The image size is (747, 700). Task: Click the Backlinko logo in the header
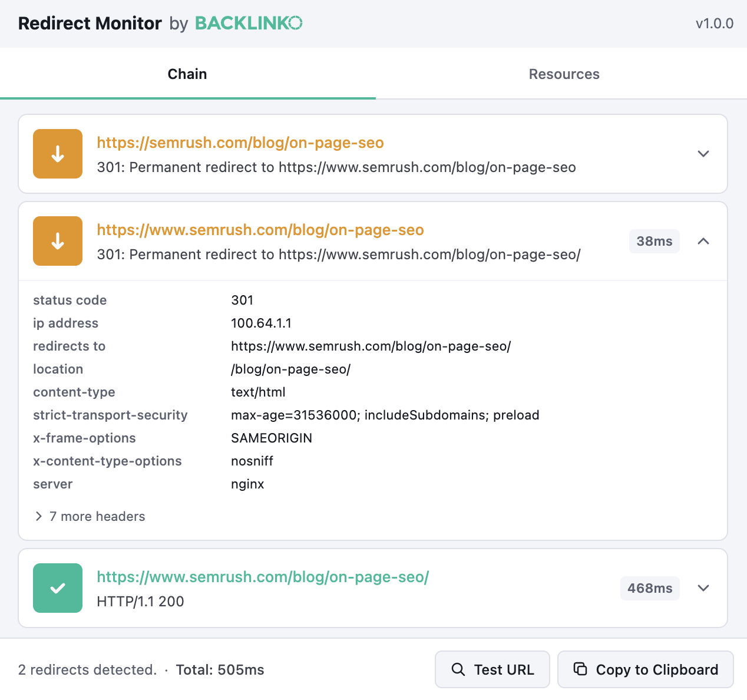coord(249,23)
